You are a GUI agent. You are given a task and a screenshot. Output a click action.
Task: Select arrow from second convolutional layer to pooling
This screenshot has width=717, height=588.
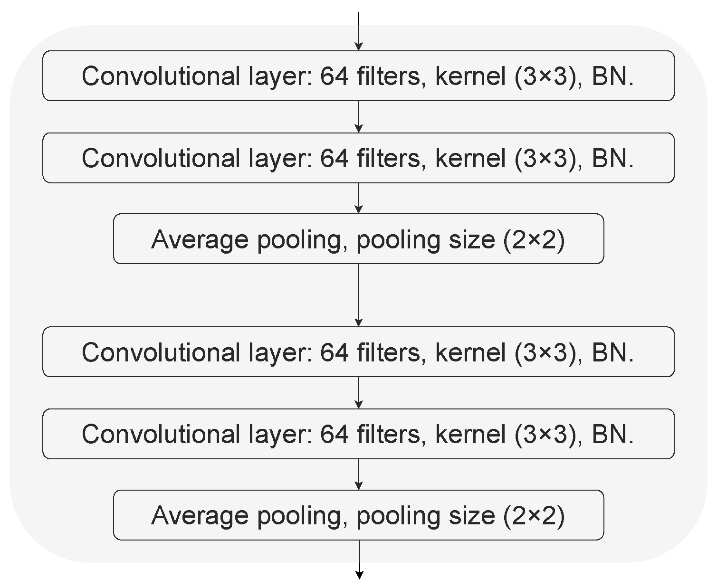tap(359, 198)
